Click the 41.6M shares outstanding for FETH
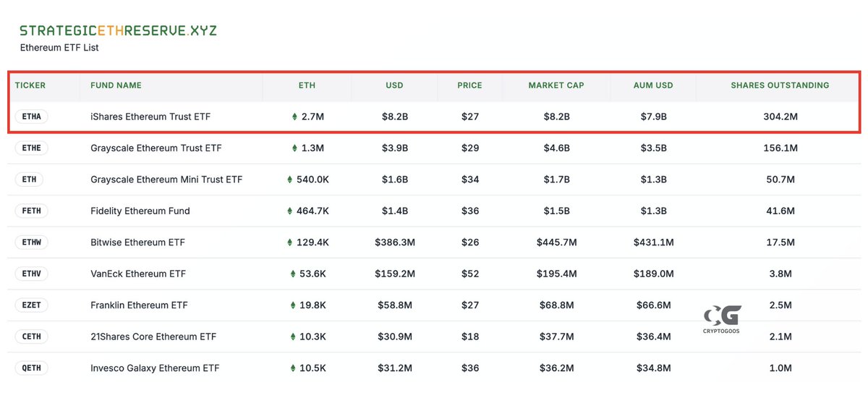The width and height of the screenshot is (868, 393). pyautogui.click(x=780, y=211)
